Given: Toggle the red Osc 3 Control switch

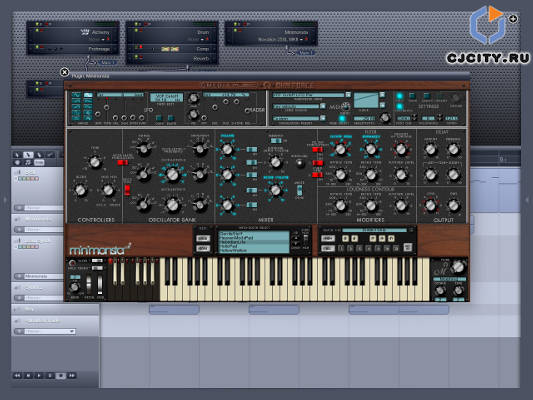Looking at the screenshot, I should point(127,190).
